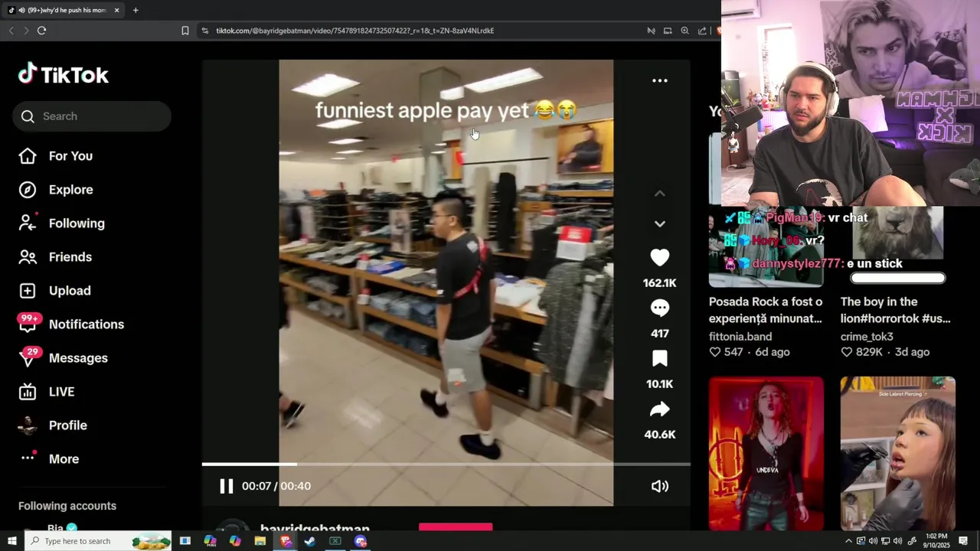This screenshot has width=980, height=551.
Task: Open a new browser tab
Action: 136,10
